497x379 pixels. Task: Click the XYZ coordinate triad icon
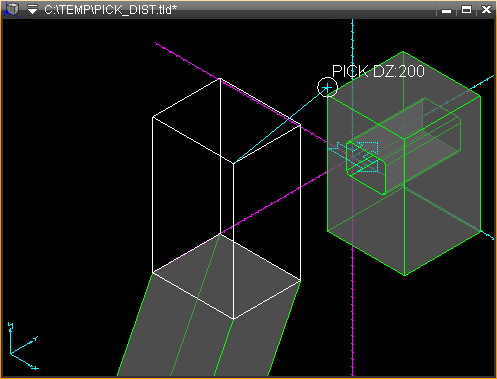[x=23, y=346]
